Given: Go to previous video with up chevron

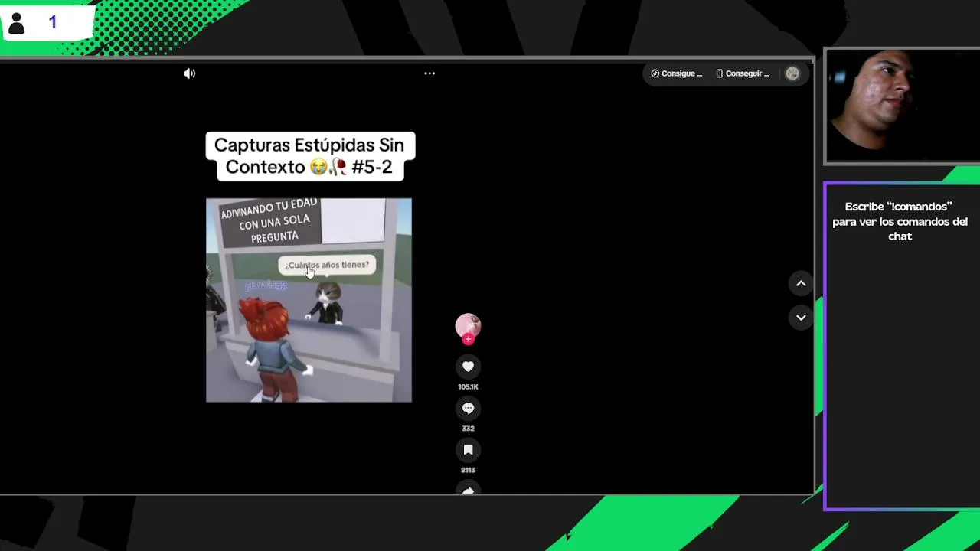Looking at the screenshot, I should coord(801,283).
